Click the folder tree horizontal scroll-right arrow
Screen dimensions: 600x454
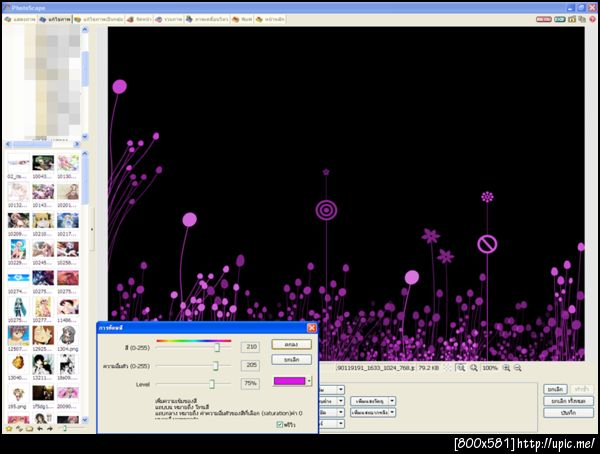(77, 144)
